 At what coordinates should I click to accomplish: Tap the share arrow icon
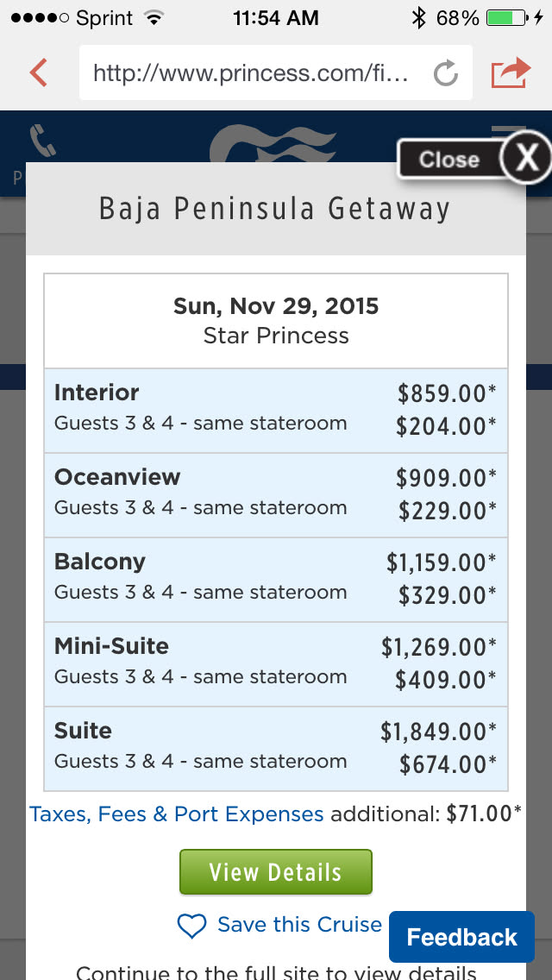510,72
